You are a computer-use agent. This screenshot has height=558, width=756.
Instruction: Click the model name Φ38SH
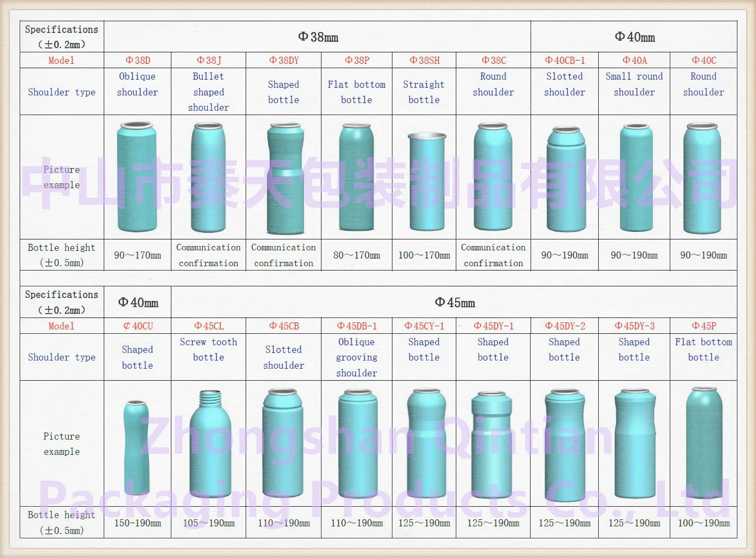424,60
